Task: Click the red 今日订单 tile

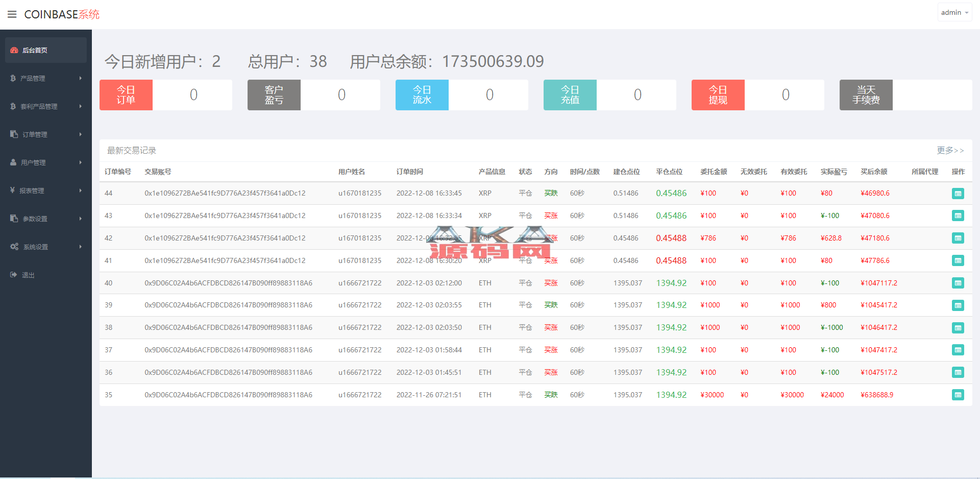Action: (126, 95)
